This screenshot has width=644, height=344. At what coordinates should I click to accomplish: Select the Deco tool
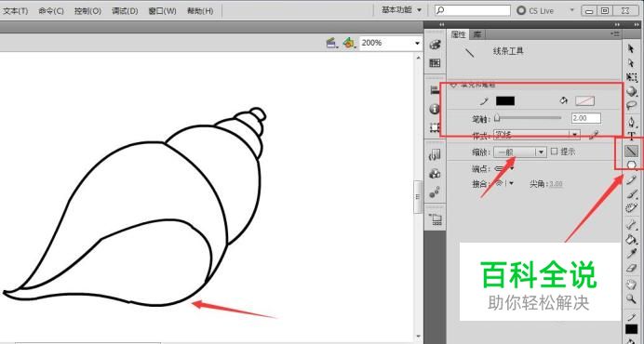point(631,207)
